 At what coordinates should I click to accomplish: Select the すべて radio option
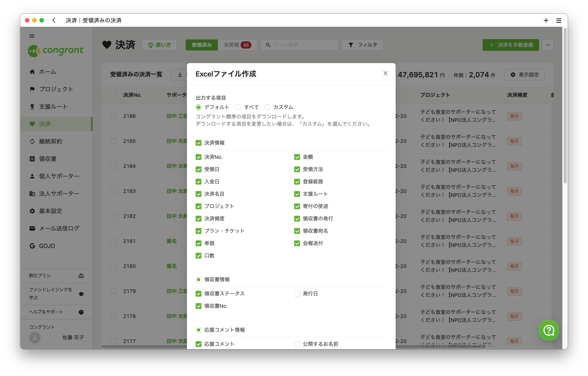[x=238, y=107]
